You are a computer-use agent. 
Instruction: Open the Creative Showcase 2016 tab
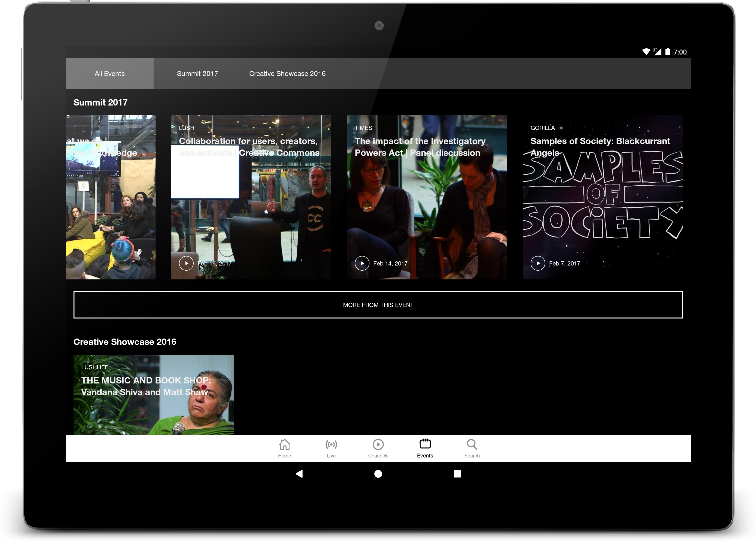point(287,73)
